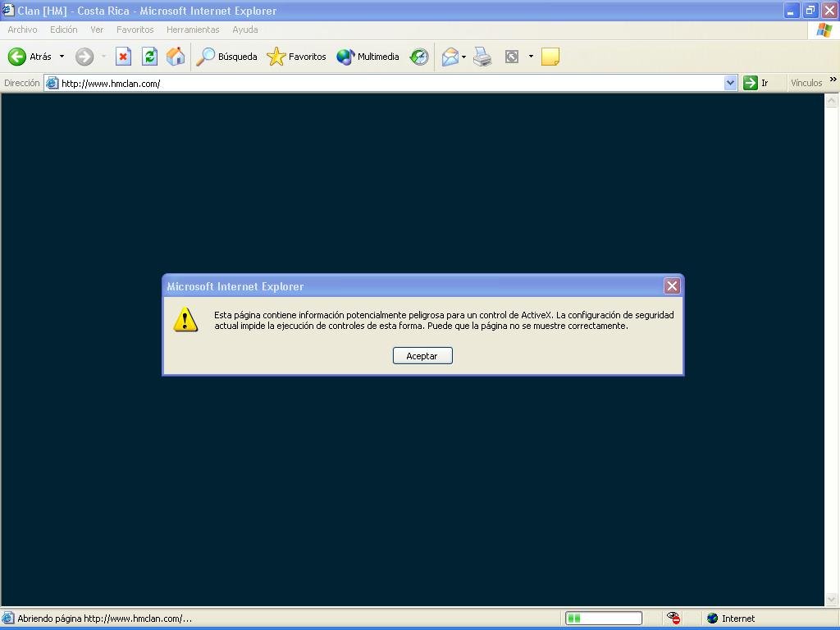Click the yellow warning triangle icon

coord(186,320)
